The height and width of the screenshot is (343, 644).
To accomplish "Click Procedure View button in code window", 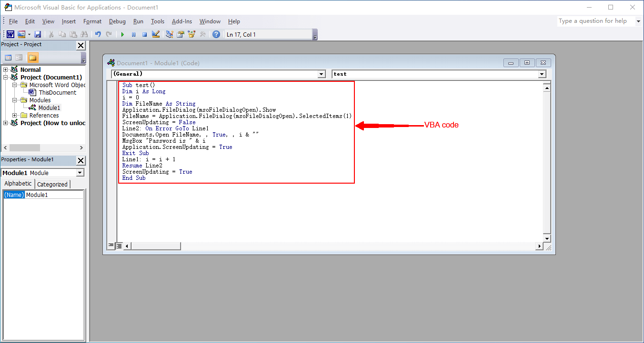I will pos(111,246).
